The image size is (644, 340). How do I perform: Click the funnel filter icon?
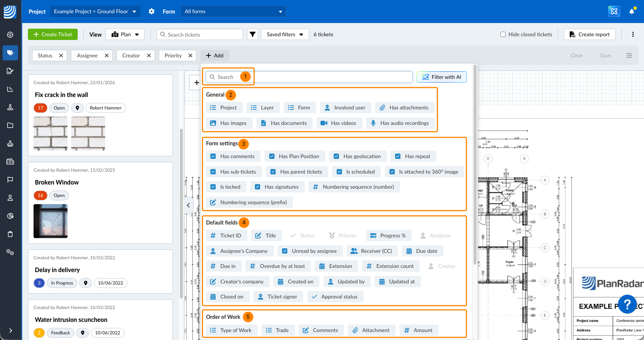(x=253, y=34)
